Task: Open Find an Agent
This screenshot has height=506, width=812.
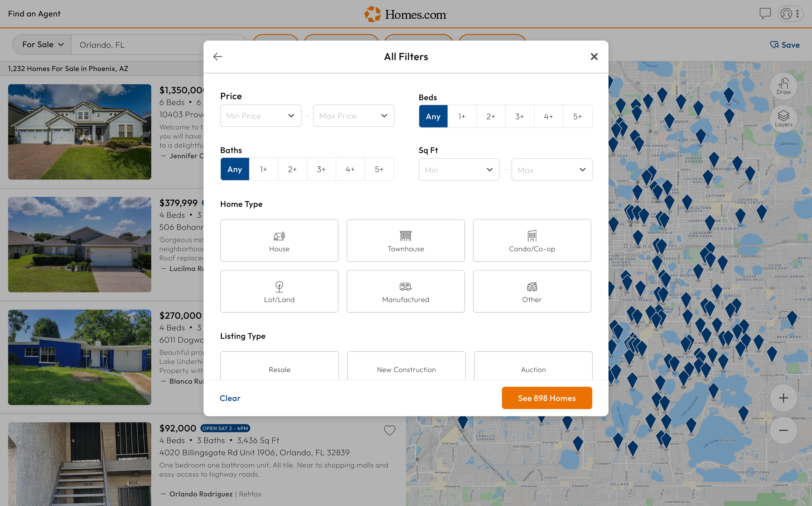Action: pos(34,14)
